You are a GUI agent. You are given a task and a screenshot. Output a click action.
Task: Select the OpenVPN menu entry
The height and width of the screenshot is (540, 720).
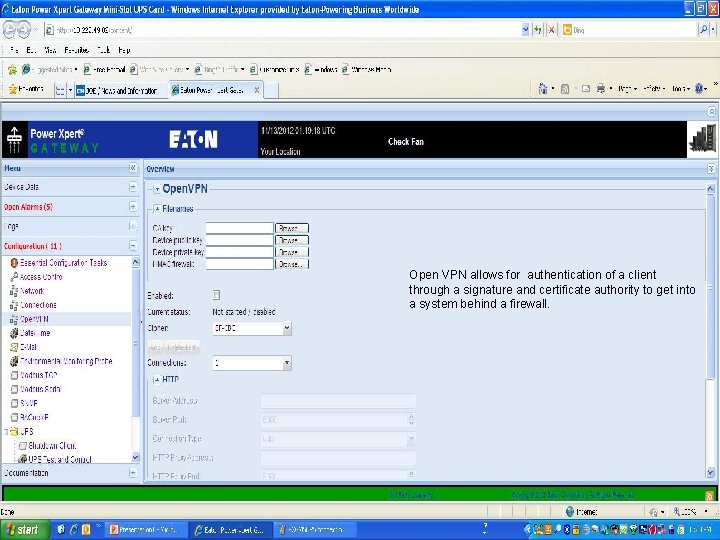tap(34, 319)
